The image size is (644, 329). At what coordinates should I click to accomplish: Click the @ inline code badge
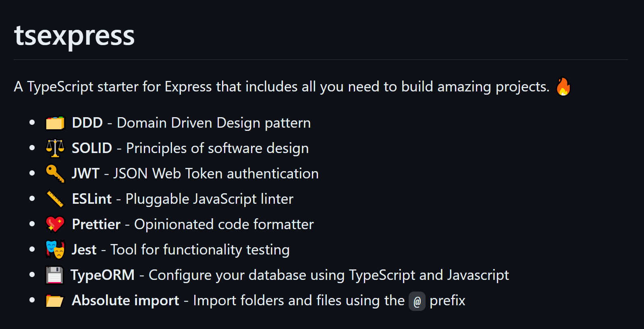point(417,301)
